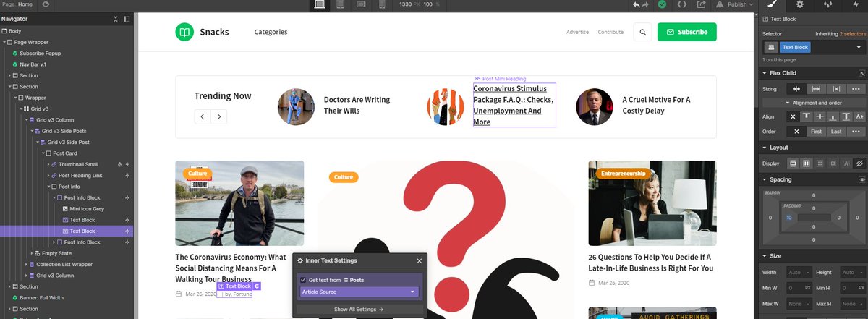Open the Categories nav menu
The image size is (868, 319).
[x=271, y=32]
